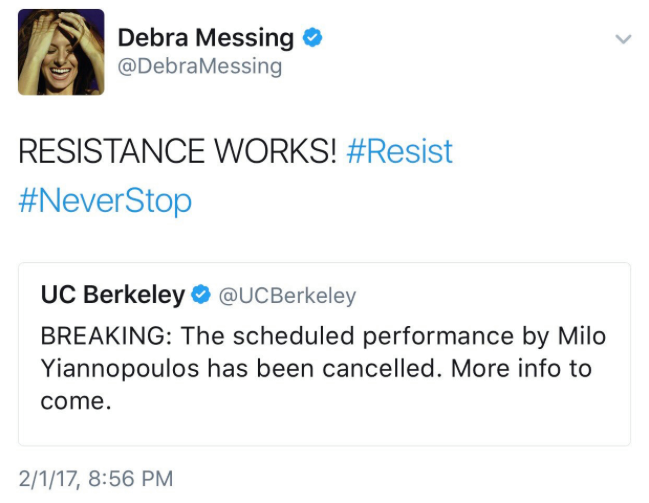Viewport: 649px width, 503px height.
Task: Open the #Resist hashtag
Action: click(399, 152)
